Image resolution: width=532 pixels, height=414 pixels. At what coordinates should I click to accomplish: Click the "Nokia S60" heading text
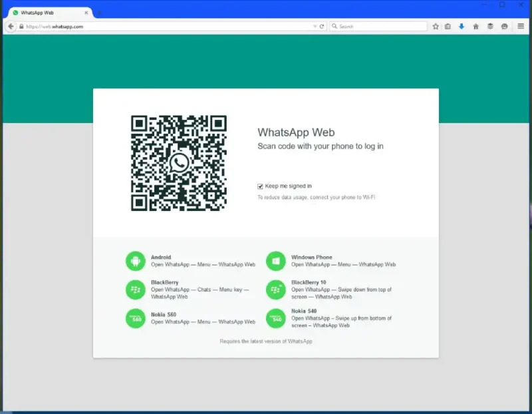pyautogui.click(x=164, y=314)
